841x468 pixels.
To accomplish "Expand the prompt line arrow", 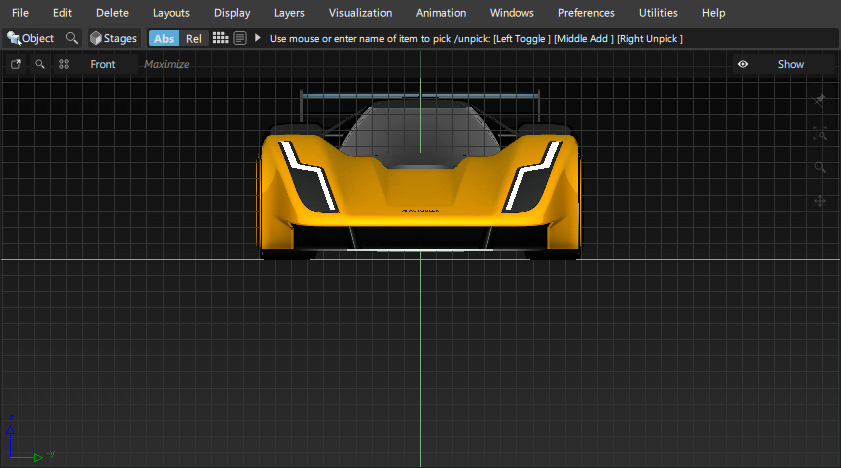I will click(x=258, y=38).
